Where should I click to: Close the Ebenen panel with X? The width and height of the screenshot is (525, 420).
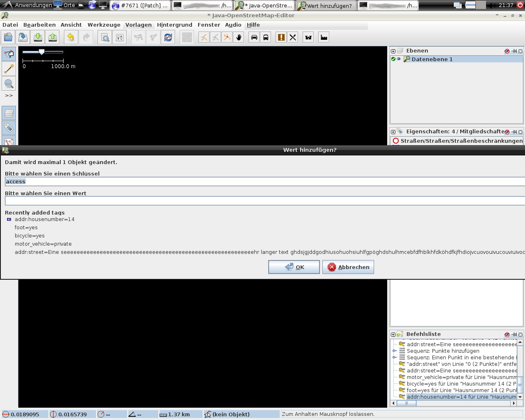520,51
